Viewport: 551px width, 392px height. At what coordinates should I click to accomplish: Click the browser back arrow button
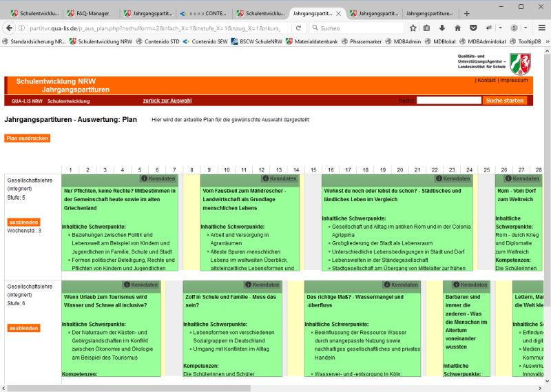[9, 28]
